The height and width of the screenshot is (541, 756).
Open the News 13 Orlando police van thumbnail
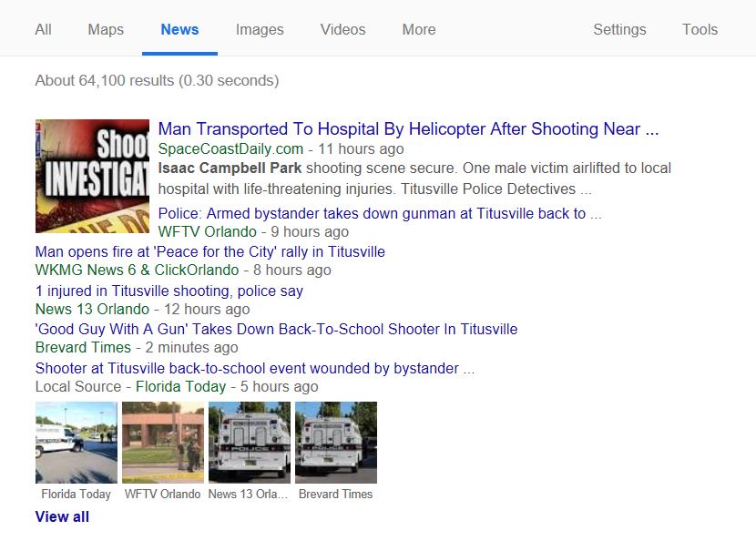click(250, 443)
